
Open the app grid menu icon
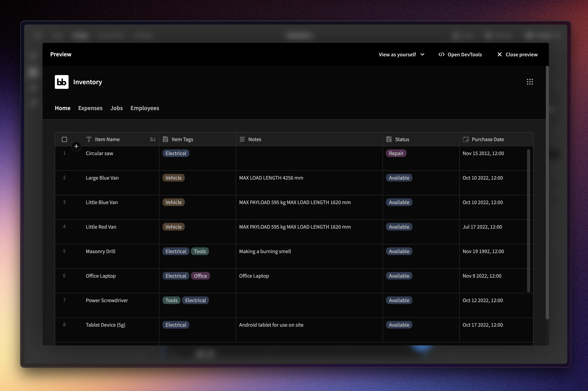[530, 82]
